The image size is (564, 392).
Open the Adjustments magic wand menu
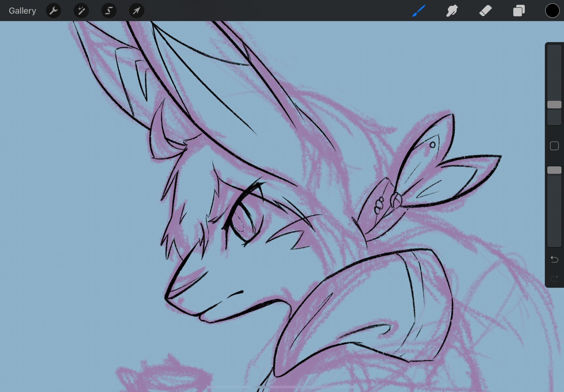click(x=81, y=11)
